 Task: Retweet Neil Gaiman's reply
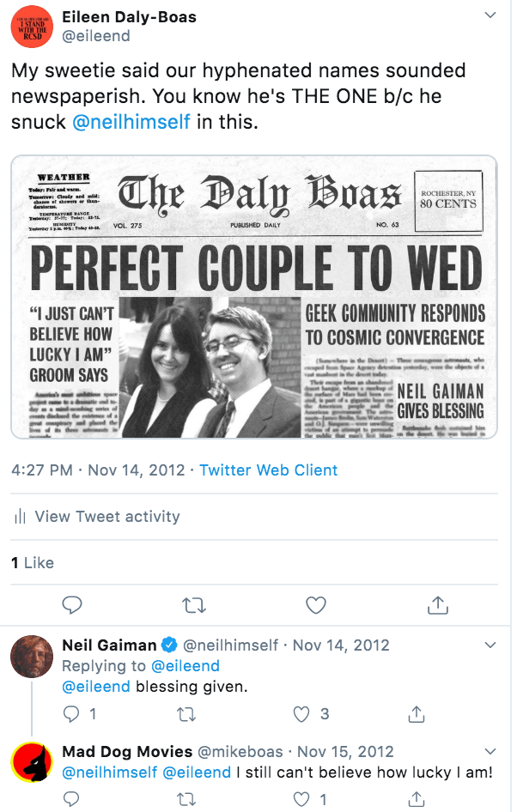click(186, 713)
